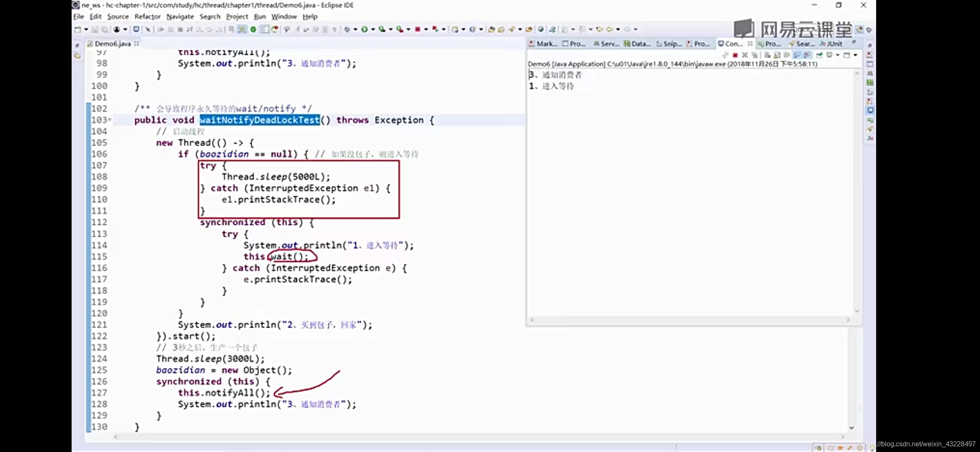Click the selected waitNotifyDeadLockTest method name
Viewport: 980px width, 452px height.
pos(260,120)
